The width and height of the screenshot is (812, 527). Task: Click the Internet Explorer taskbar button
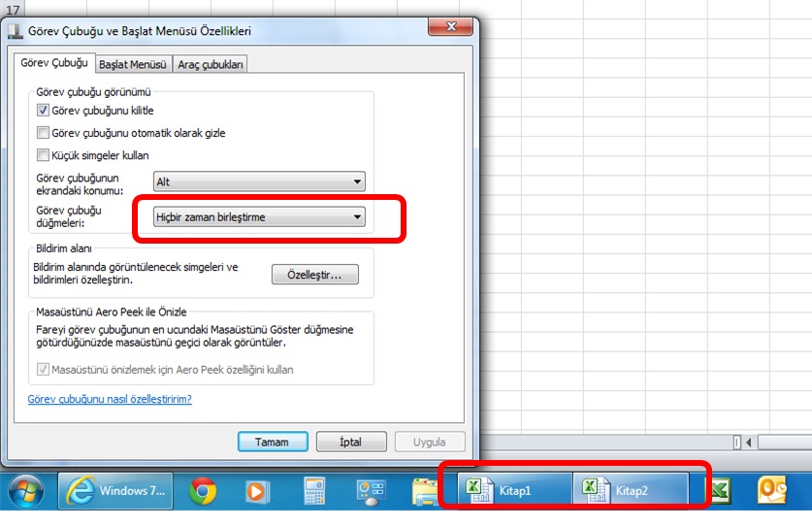click(115, 491)
